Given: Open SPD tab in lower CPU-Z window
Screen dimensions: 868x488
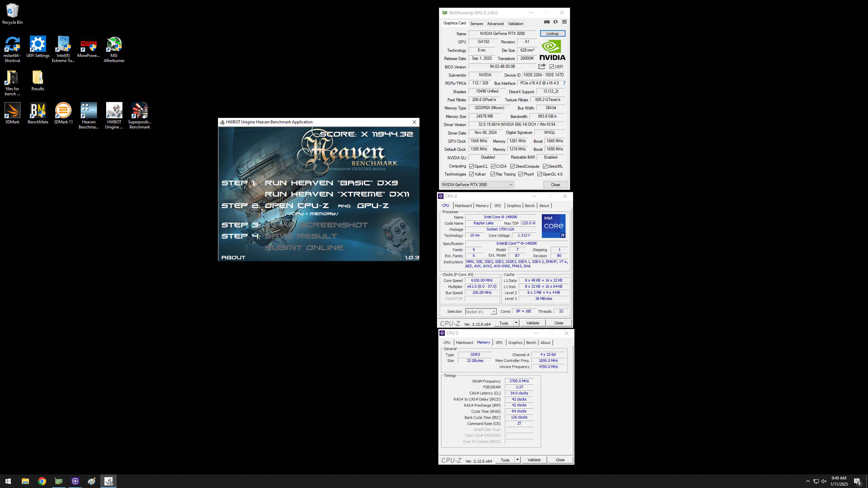Looking at the screenshot, I should point(499,343).
